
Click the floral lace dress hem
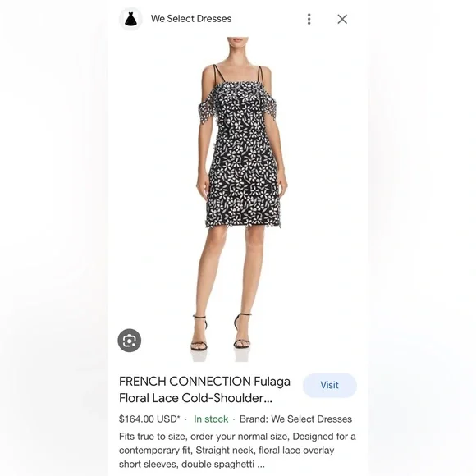tap(245, 223)
